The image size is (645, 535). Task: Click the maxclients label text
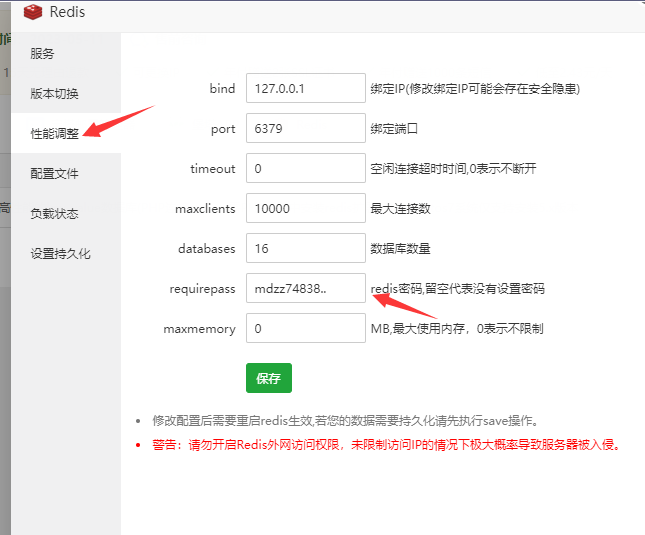[205, 208]
